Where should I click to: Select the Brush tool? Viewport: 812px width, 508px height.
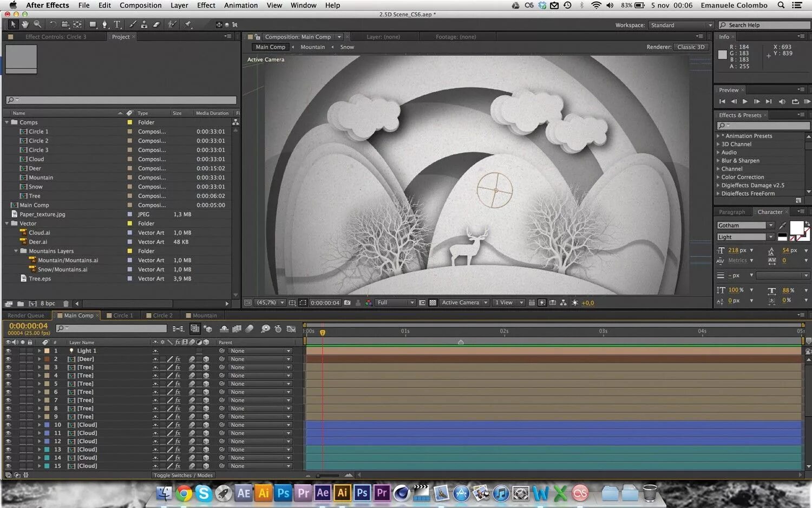tap(132, 24)
